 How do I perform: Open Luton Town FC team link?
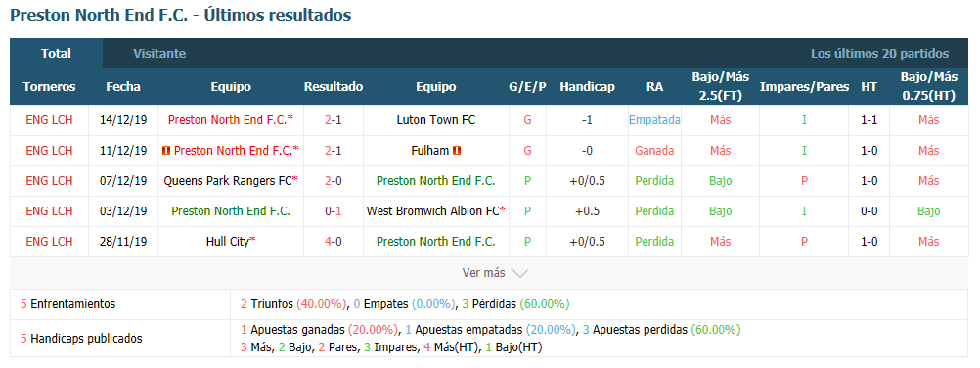(x=435, y=120)
